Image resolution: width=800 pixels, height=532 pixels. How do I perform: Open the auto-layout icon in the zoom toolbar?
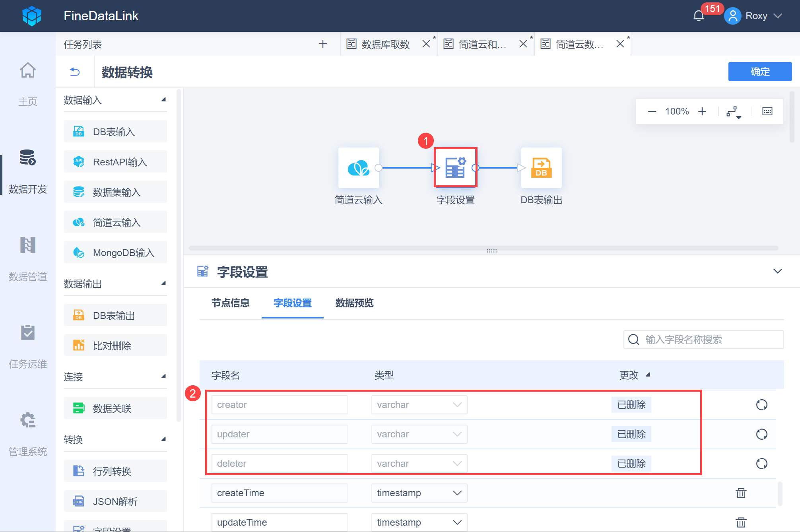[733, 112]
